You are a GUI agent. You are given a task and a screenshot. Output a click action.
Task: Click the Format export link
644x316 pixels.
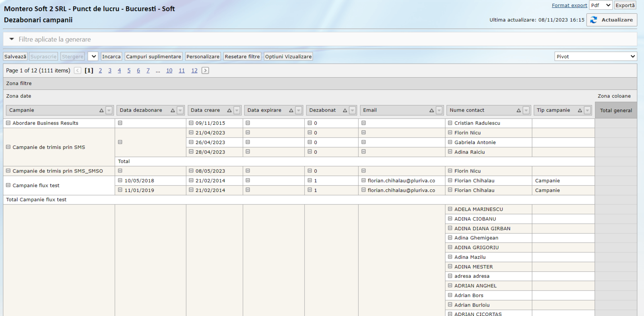569,5
